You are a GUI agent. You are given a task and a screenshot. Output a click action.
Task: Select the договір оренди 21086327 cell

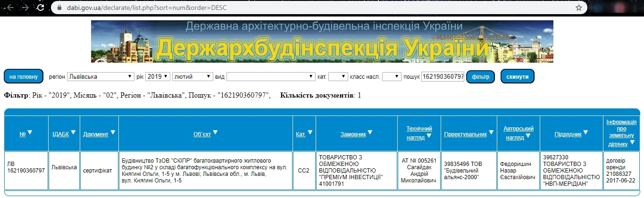[621, 171]
